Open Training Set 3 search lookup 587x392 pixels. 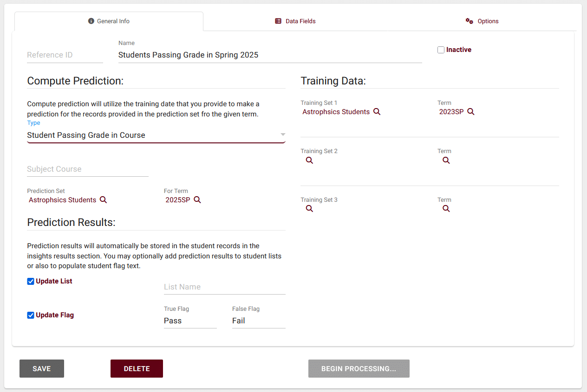pyautogui.click(x=309, y=209)
